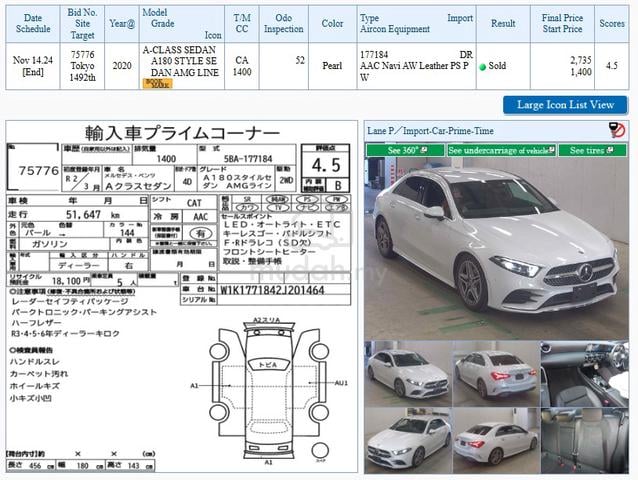This screenshot has height=480, width=638.
Task: Open the front-left angle thumbnail photo
Action: [x=408, y=373]
